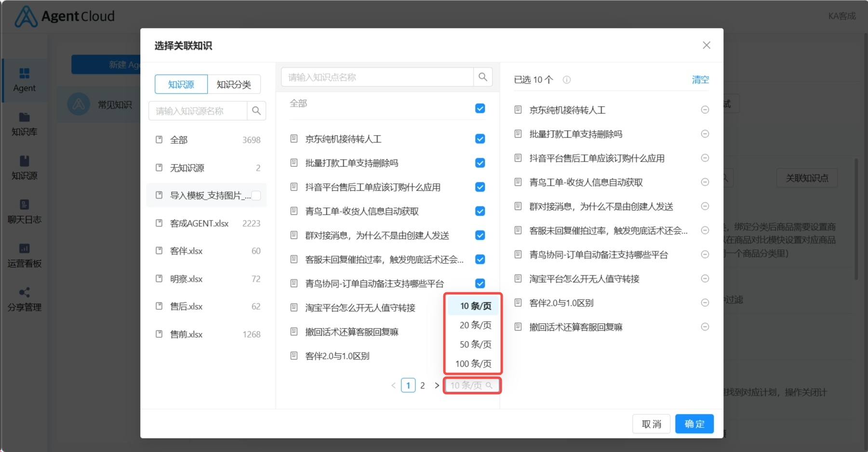Select page 1 in pagination
868x452 pixels.
[x=408, y=385]
